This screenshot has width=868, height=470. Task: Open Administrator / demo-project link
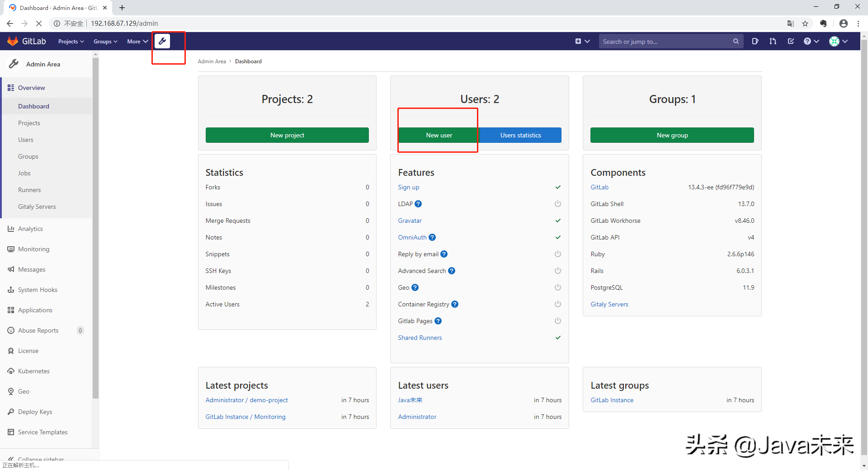[246, 400]
